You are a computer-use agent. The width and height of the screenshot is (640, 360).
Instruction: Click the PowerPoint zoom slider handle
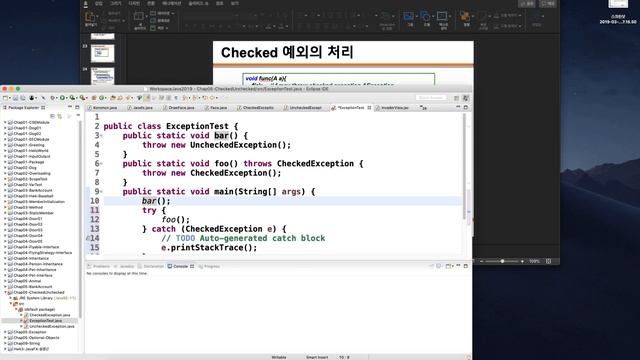coord(502,261)
